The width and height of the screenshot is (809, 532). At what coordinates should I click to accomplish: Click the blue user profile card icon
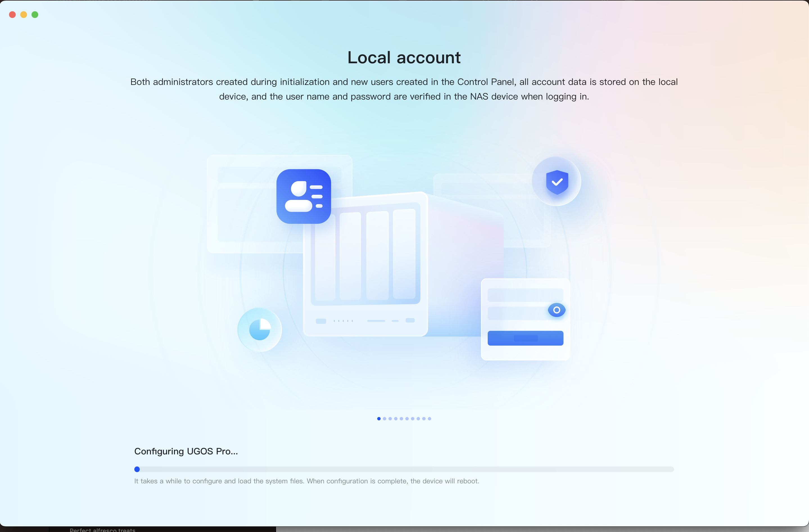point(304,197)
